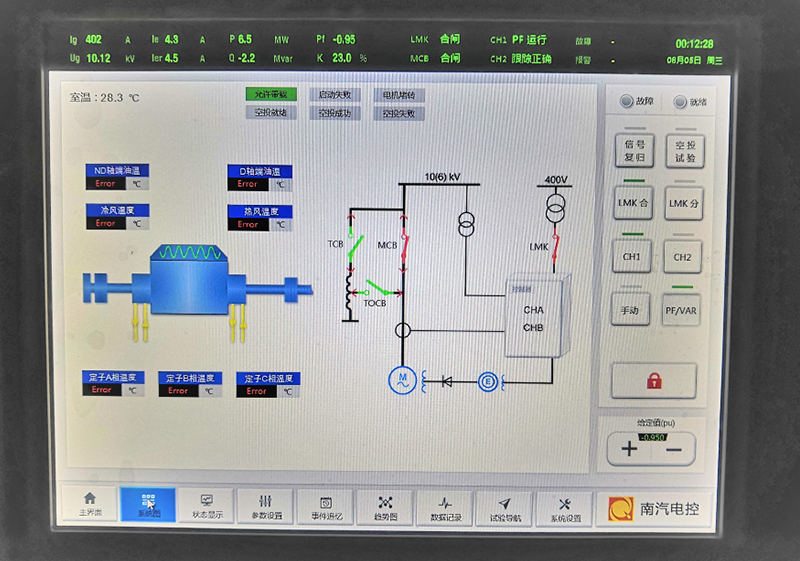Open the 主界面 home screen
The height and width of the screenshot is (561, 800).
coord(90,503)
